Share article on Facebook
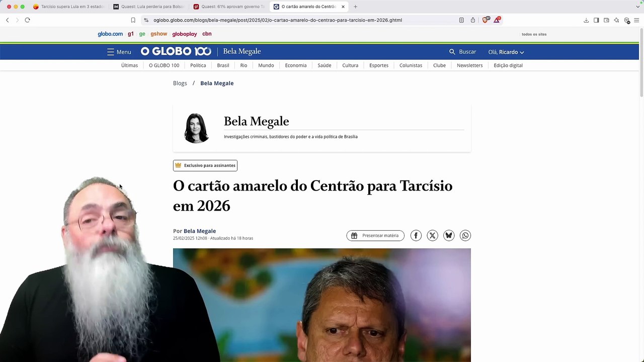Image resolution: width=644 pixels, height=362 pixels. point(416,235)
